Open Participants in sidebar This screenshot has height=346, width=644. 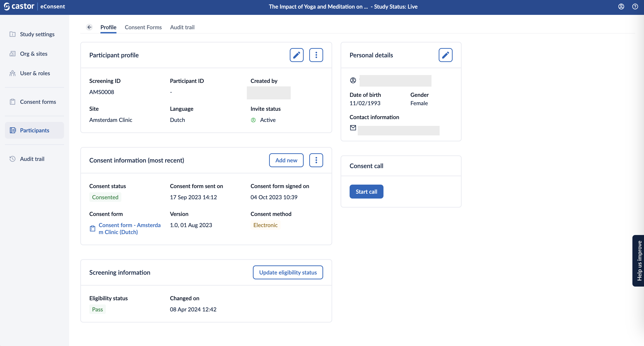(x=35, y=130)
